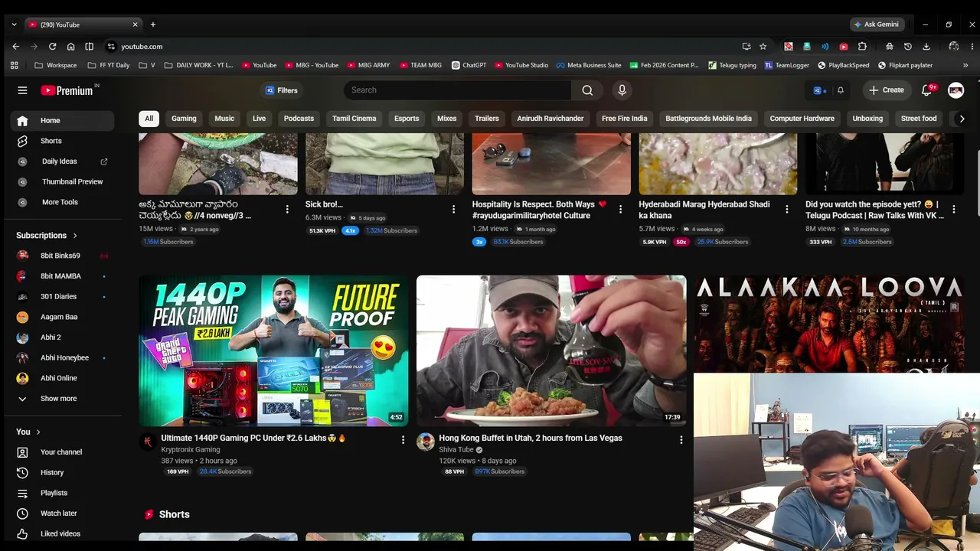Viewport: 980px width, 551px height.
Task: Open the 301 Diaries subscription channel
Action: [61, 296]
